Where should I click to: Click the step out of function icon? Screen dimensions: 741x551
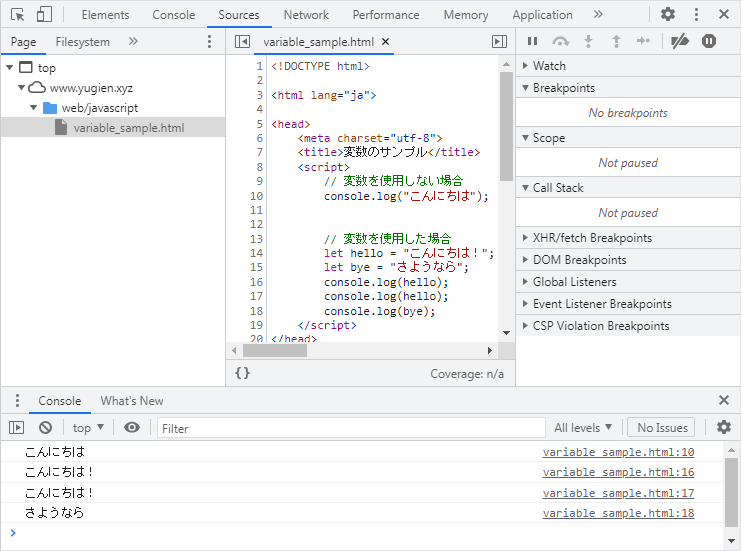click(616, 41)
